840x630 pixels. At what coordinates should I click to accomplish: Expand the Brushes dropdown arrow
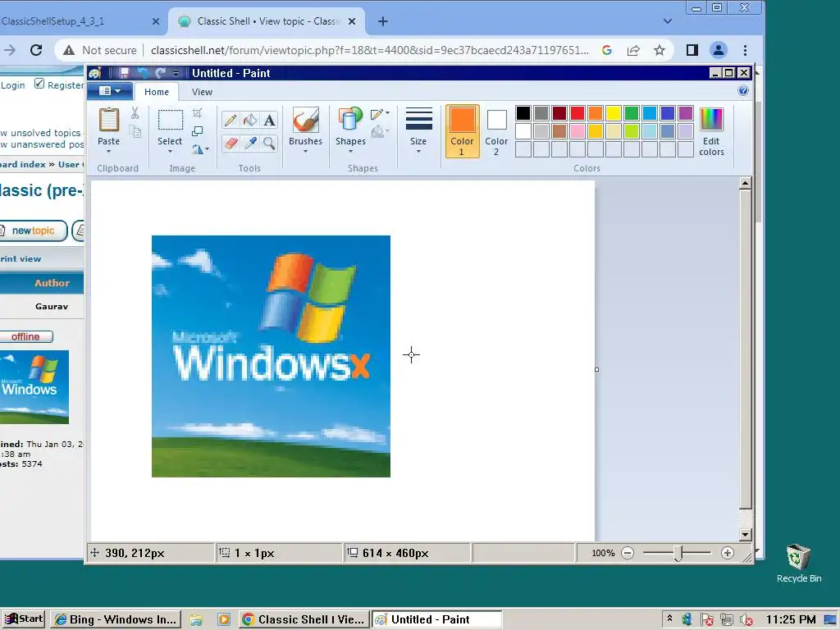(x=305, y=152)
